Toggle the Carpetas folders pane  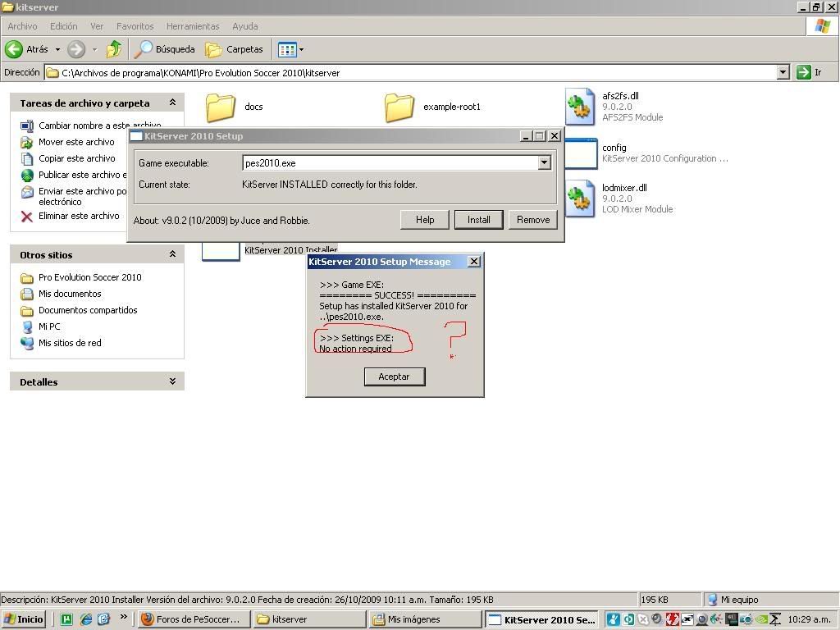click(x=235, y=49)
